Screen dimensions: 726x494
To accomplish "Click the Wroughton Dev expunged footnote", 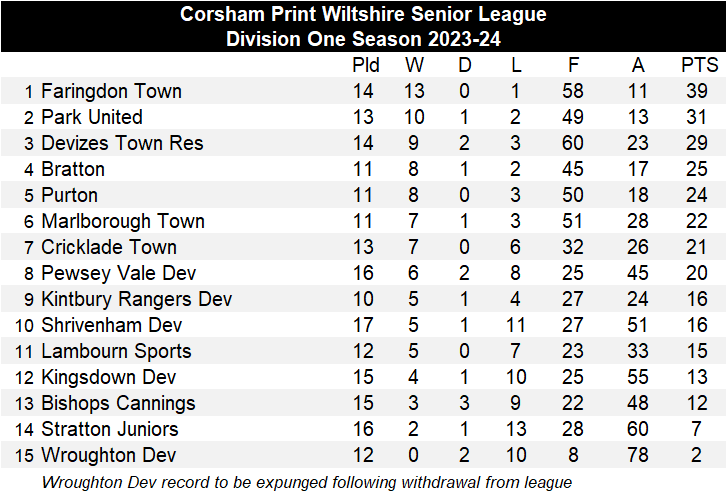I will 307,482.
